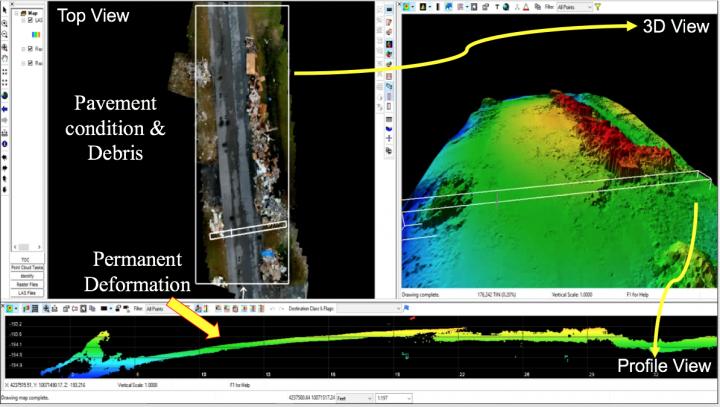This screenshot has height=407, width=720.
Task: Click the zoom in magnifier tool
Action: pyautogui.click(x=4, y=22)
